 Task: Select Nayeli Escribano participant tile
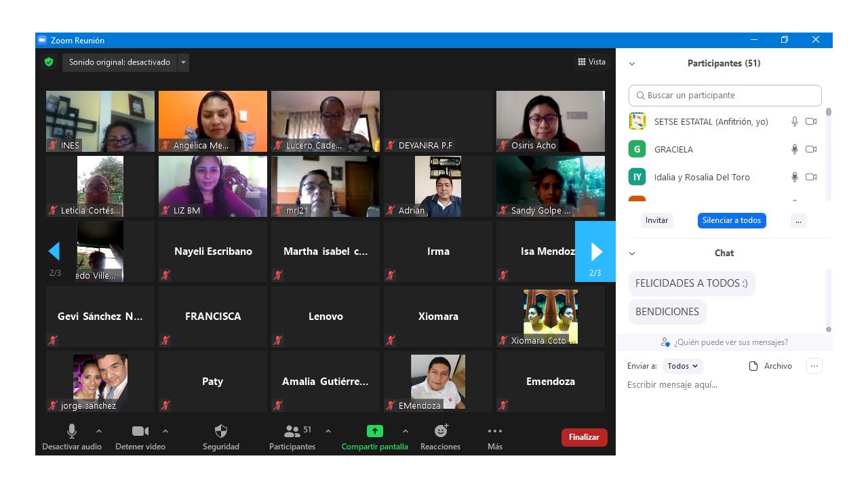(213, 251)
